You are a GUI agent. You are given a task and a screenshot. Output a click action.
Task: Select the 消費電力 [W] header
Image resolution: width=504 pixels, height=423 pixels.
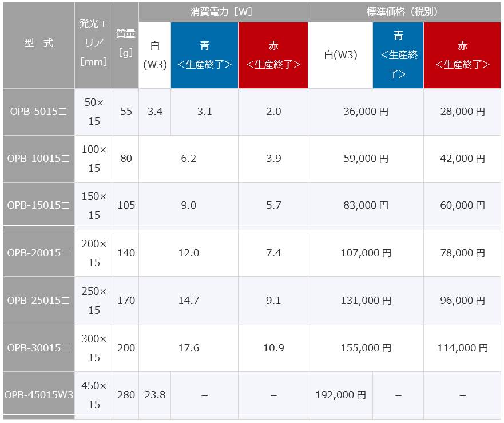[x=223, y=12]
